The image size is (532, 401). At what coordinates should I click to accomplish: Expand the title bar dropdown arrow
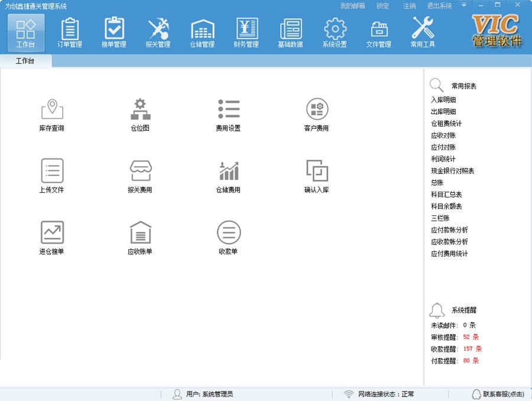(464, 5)
